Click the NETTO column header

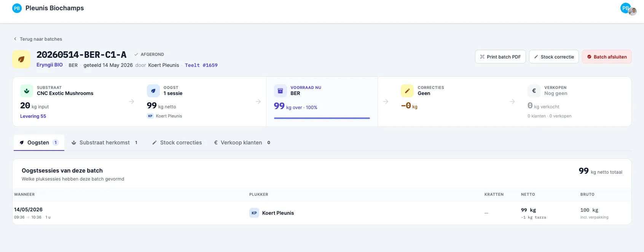528,194
